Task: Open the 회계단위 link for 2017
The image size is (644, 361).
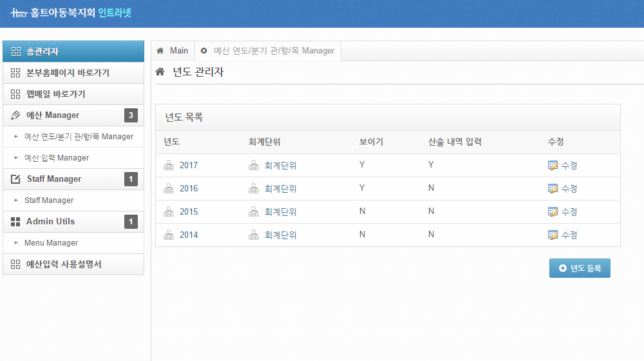Action: click(x=280, y=166)
